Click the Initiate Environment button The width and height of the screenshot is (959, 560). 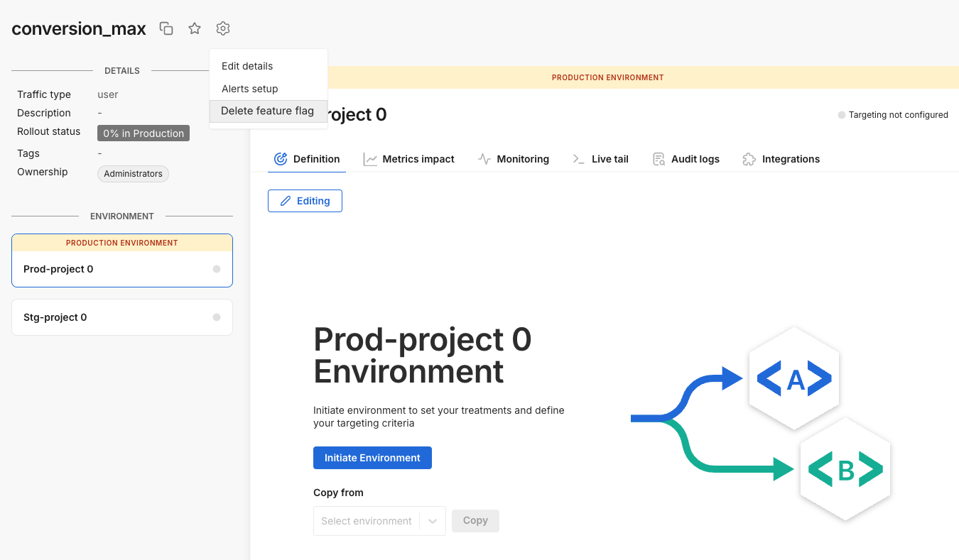tap(372, 458)
